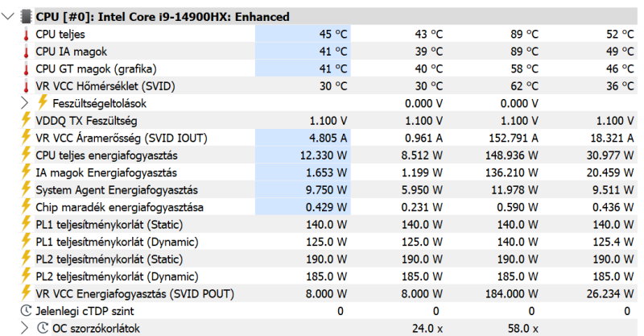
Task: Click the 5.950 W System Agent minimum value
Action: [422, 189]
